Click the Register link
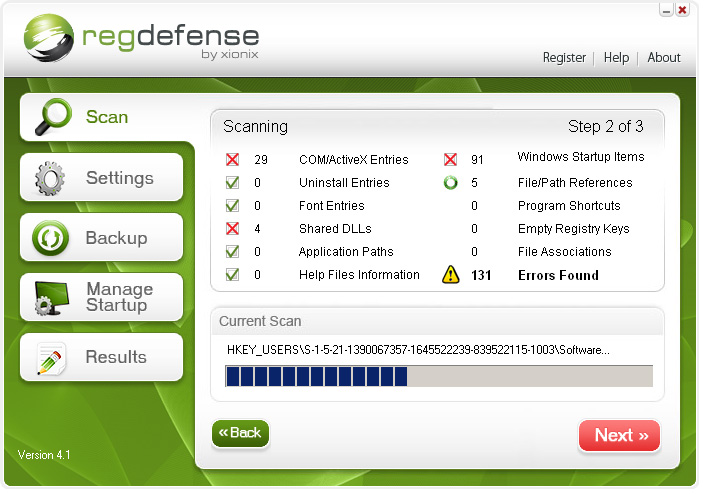Image resolution: width=704 pixels, height=494 pixels. coord(564,57)
